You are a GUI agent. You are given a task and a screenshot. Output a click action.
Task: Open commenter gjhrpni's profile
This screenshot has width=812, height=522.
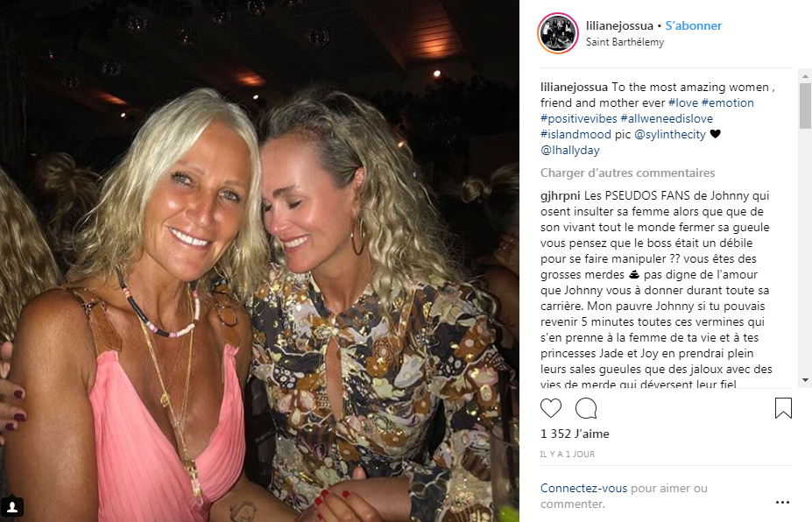[561, 196]
